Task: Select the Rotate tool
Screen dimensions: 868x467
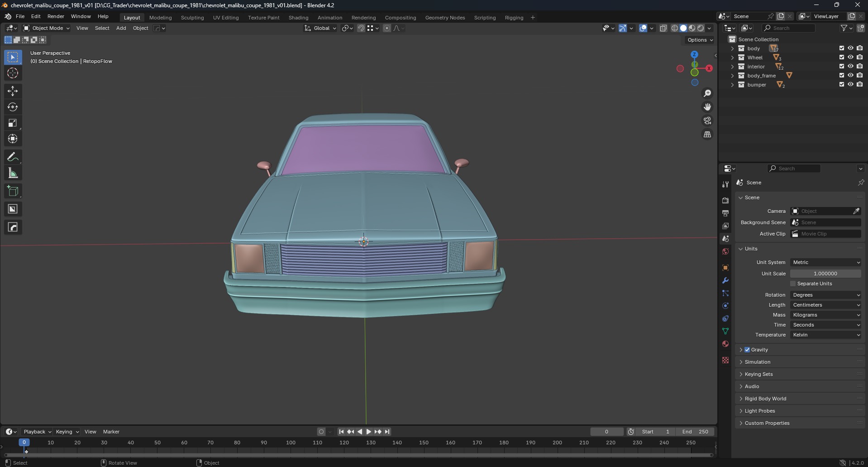Action: [13, 107]
